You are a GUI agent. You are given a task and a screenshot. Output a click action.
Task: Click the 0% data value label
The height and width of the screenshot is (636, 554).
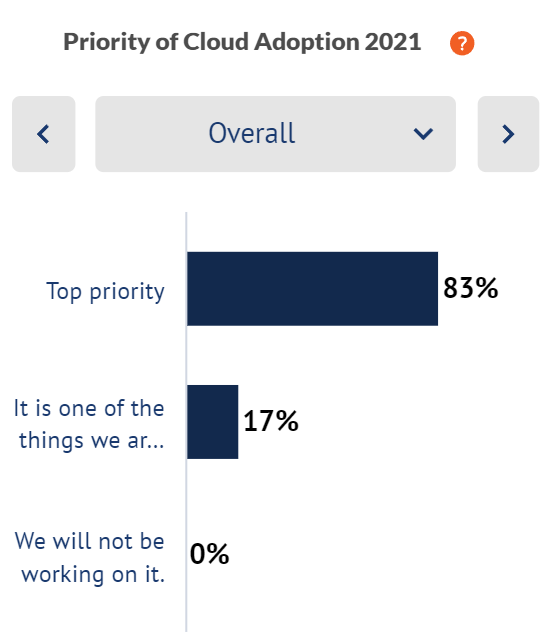click(209, 554)
